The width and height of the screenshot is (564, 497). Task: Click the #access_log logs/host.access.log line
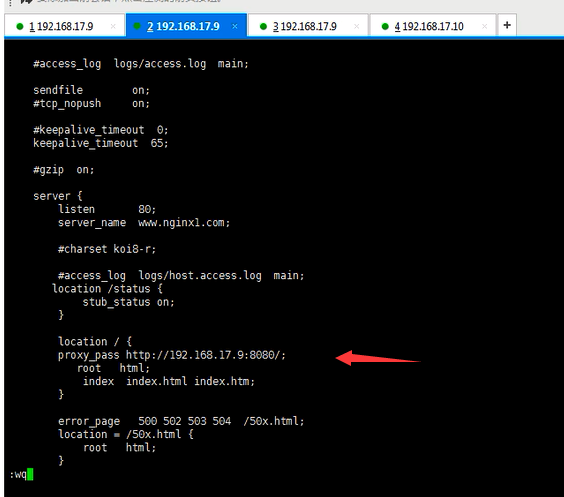coord(181,276)
